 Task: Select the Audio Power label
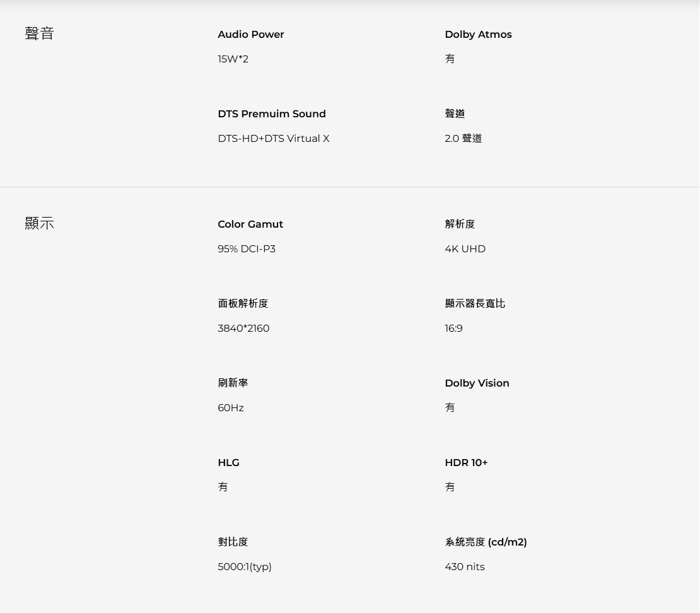click(250, 35)
